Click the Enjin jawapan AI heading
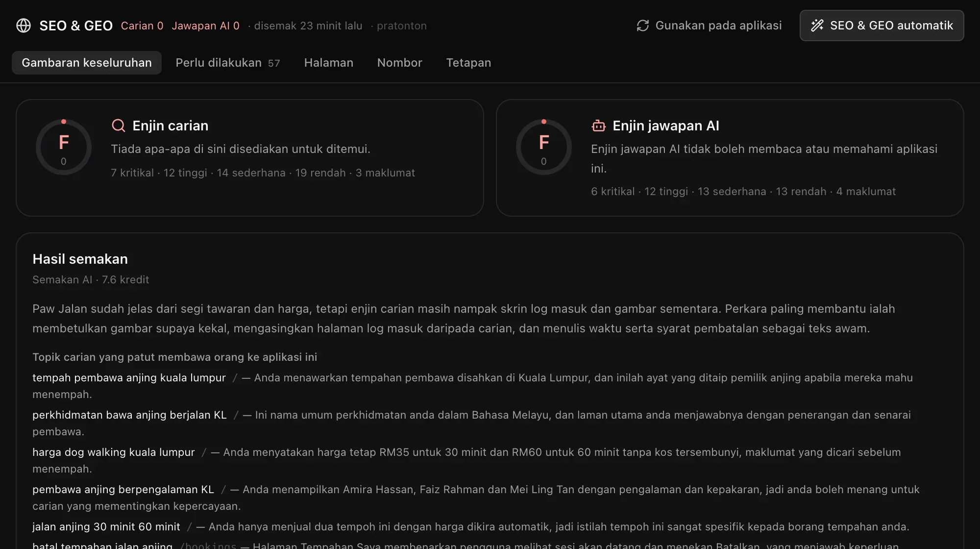 666,125
